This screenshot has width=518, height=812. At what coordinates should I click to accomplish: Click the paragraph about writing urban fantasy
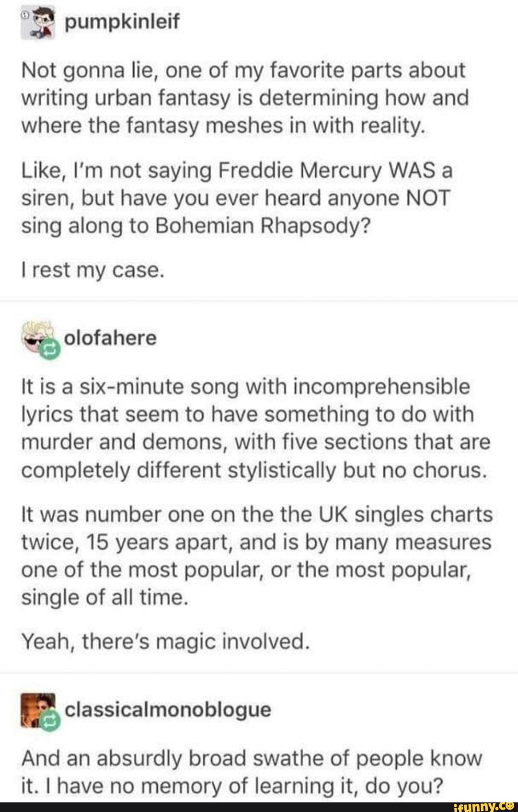pyautogui.click(x=245, y=98)
